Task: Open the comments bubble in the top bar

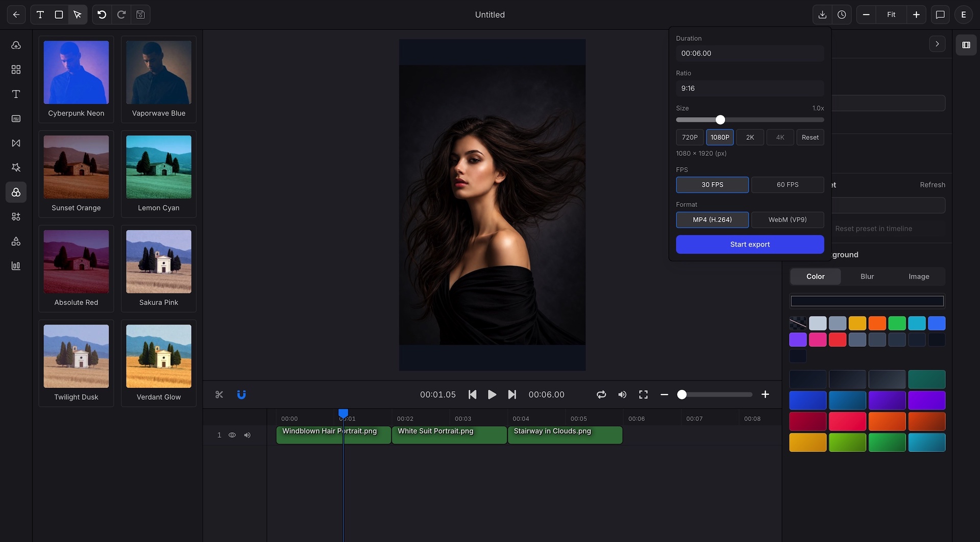Action: coord(940,15)
